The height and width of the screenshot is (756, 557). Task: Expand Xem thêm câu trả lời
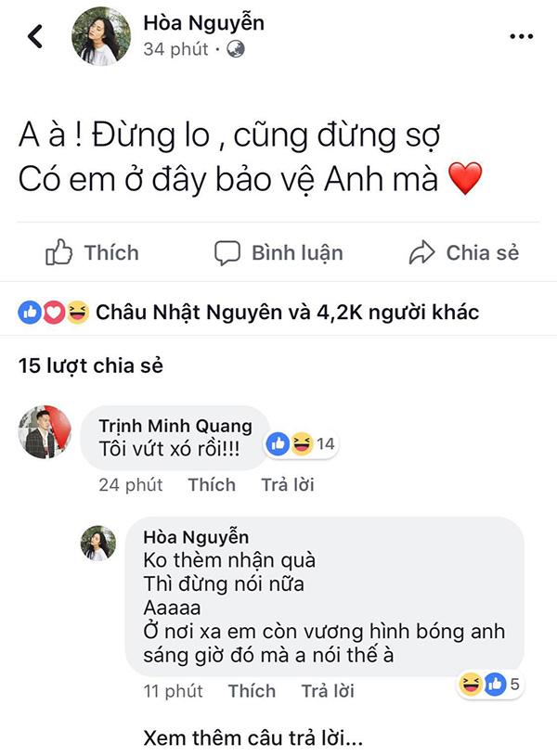click(253, 738)
